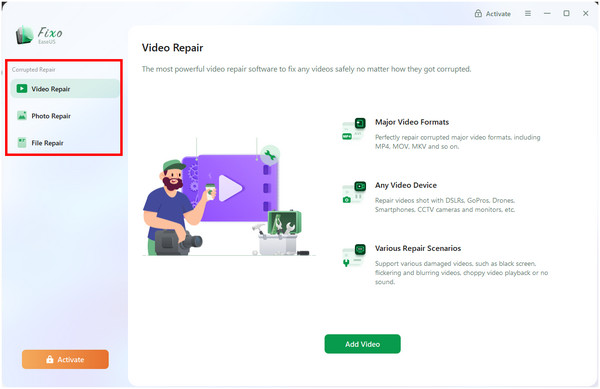Screen dimensions: 600x389
Task: Click the 'Various Repair Scenarios' heading
Action: pyautogui.click(x=418, y=248)
